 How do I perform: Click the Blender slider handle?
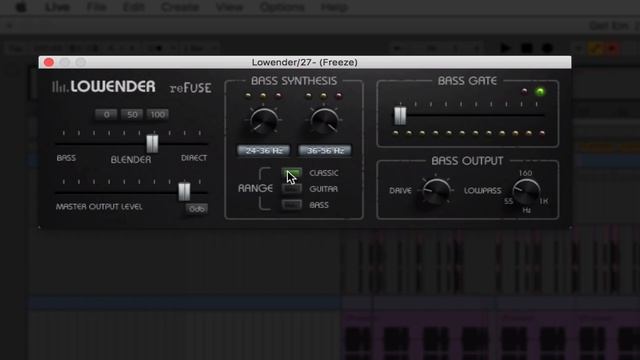[x=152, y=143]
